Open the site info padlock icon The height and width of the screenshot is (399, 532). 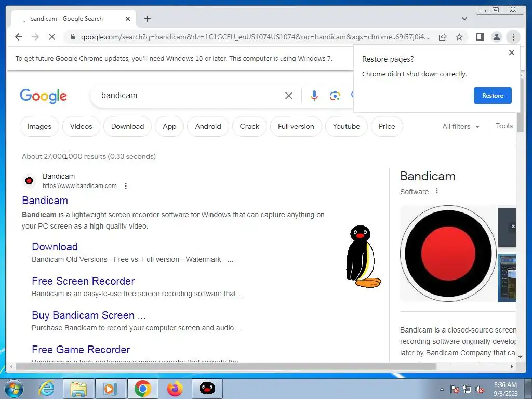72,37
